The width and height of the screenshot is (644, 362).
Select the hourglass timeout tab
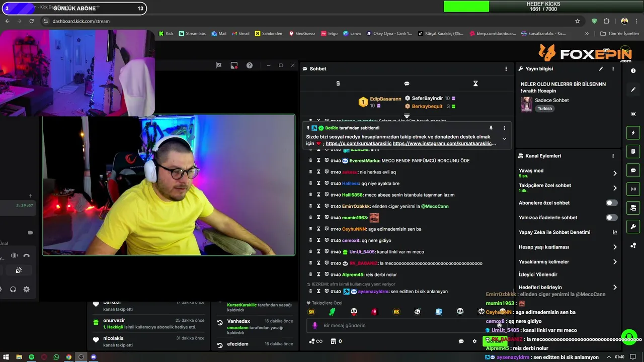tap(475, 83)
